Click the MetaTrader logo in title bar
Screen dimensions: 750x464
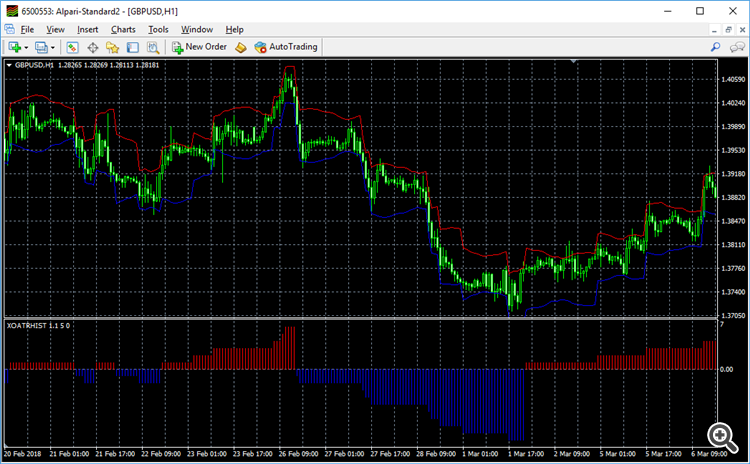coord(12,11)
